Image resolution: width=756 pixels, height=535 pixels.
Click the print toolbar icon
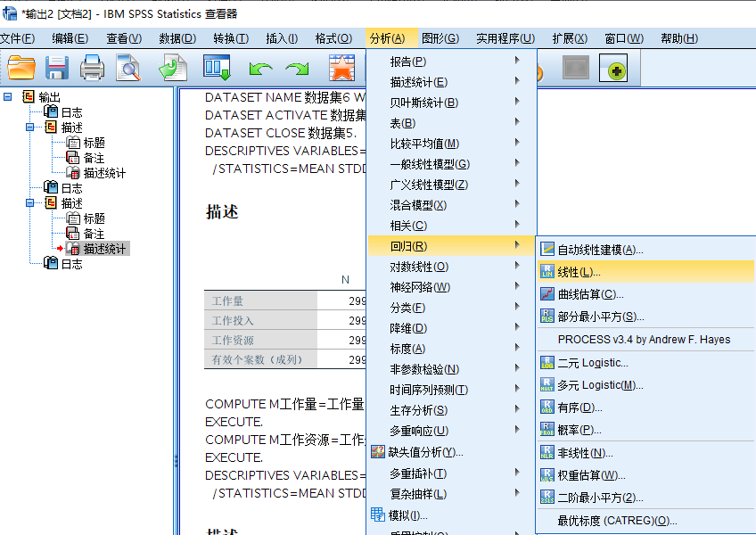[92, 68]
